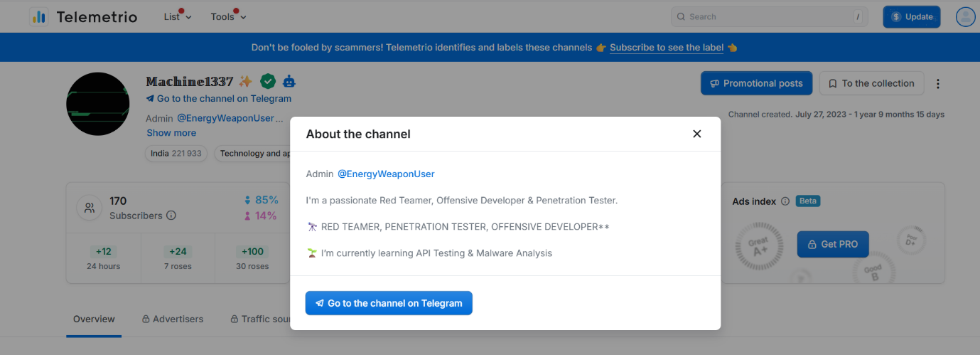Viewport: 980px width, 355px height.
Task: Click the Update button
Action: coord(911,16)
